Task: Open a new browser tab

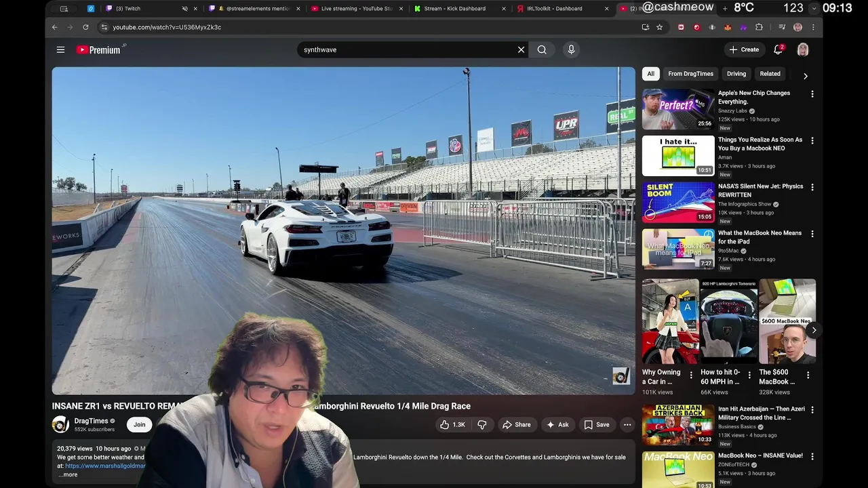Action: point(725,8)
